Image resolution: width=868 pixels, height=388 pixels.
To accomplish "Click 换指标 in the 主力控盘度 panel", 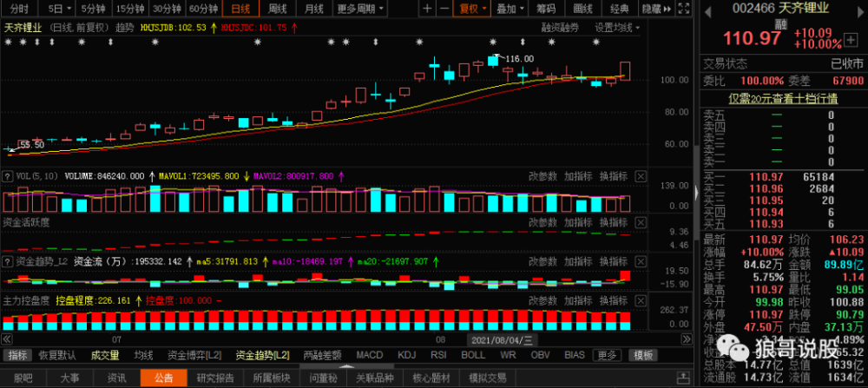I will click(614, 301).
